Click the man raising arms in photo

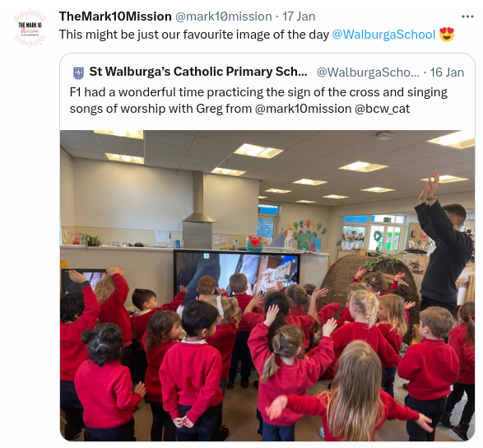click(x=444, y=247)
